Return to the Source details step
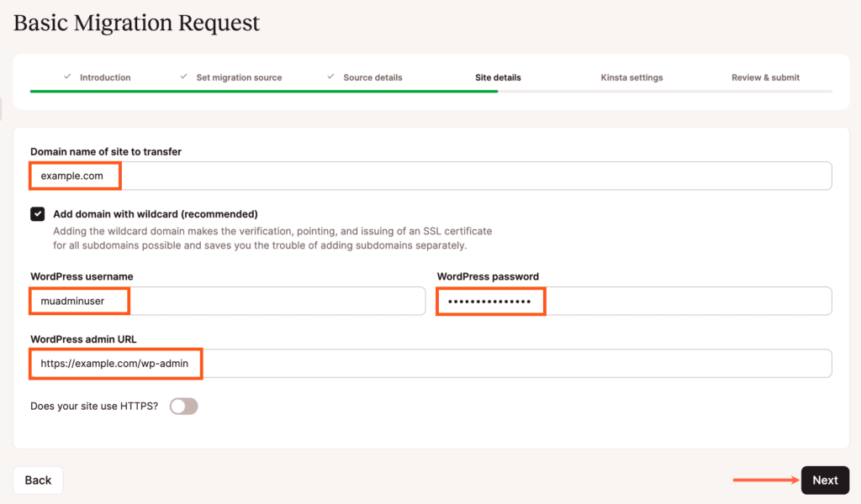 click(x=372, y=77)
